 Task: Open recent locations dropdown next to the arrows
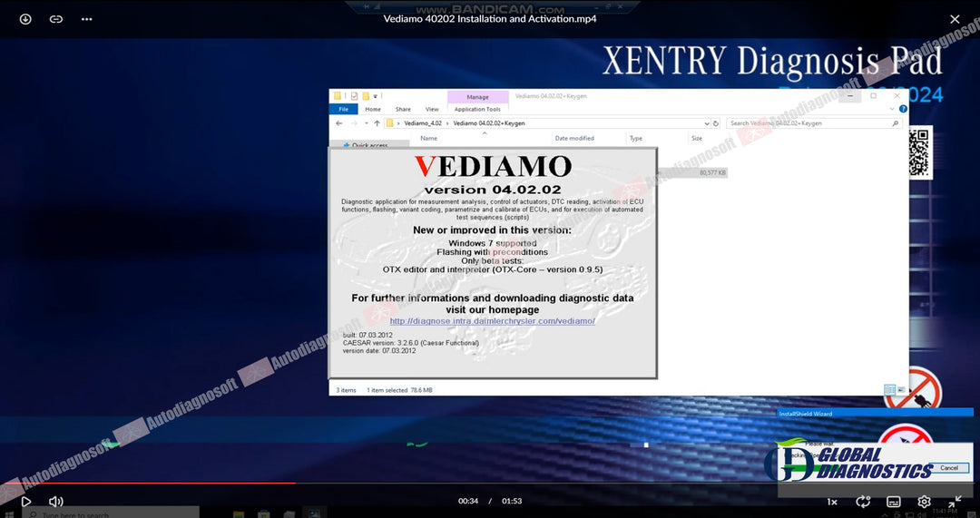point(367,123)
